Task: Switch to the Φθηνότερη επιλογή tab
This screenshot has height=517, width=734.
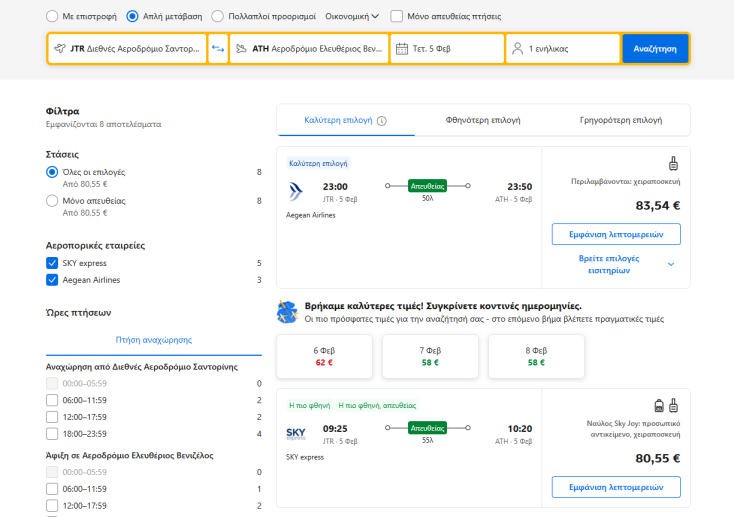Action: click(x=483, y=120)
